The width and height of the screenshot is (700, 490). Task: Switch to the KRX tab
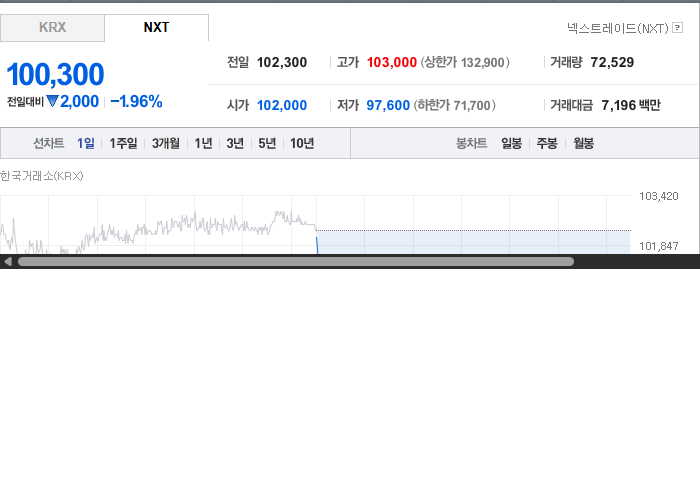pyautogui.click(x=52, y=28)
